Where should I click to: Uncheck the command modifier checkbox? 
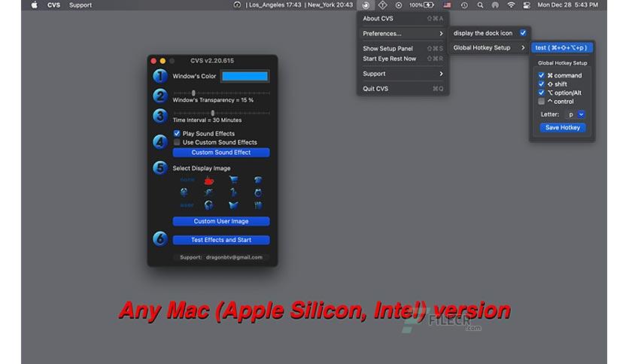click(x=541, y=75)
